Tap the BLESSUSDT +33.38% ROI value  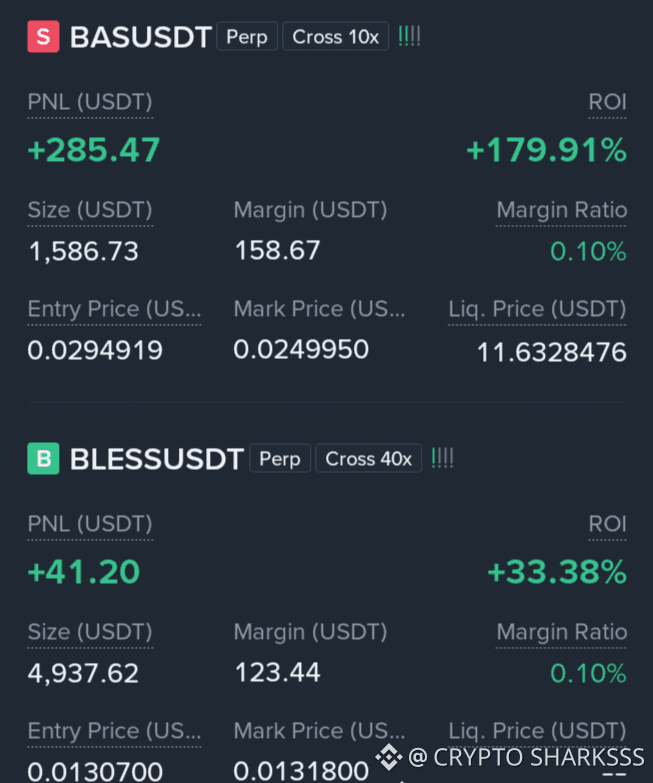pyautogui.click(x=557, y=572)
